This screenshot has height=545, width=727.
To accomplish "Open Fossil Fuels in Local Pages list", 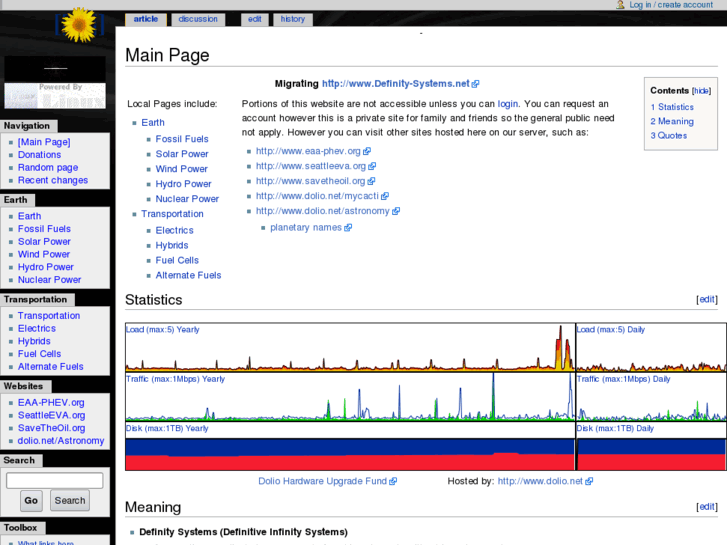I will [x=182, y=139].
